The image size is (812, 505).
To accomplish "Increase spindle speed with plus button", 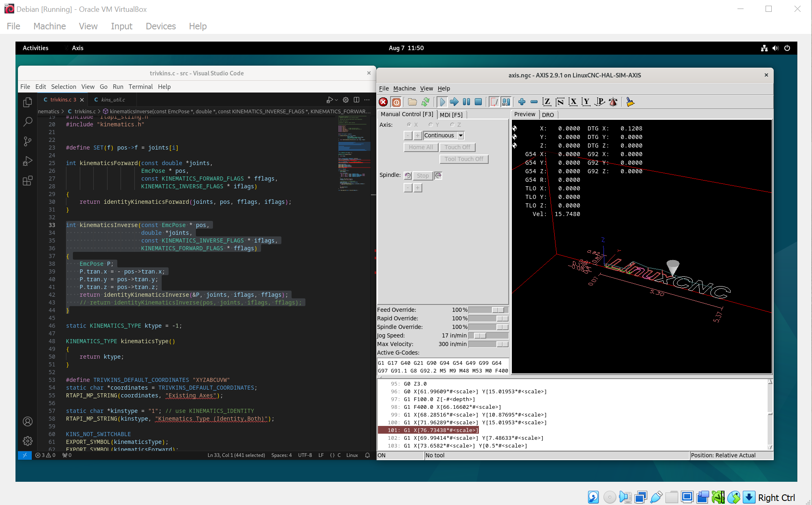I will click(418, 188).
